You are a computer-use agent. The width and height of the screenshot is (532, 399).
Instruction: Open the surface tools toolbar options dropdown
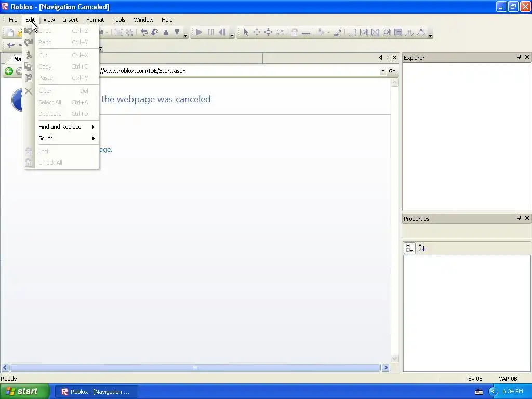[x=430, y=35]
